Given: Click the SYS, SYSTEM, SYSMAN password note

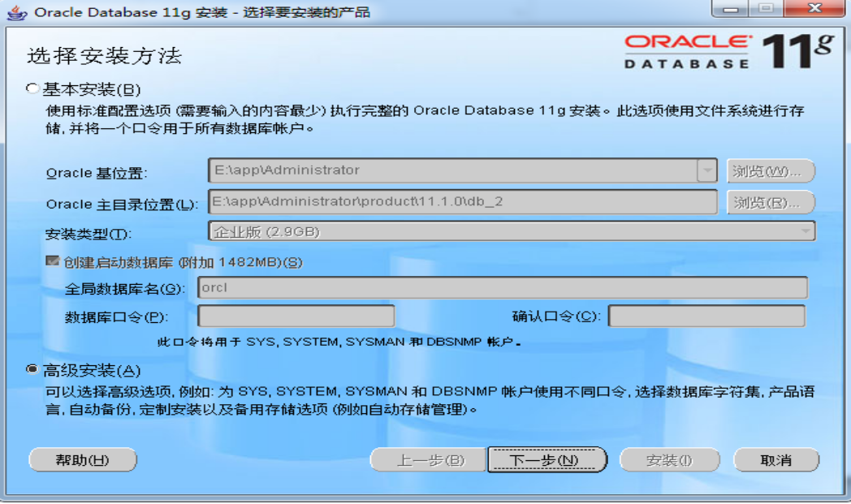Looking at the screenshot, I should click(339, 342).
